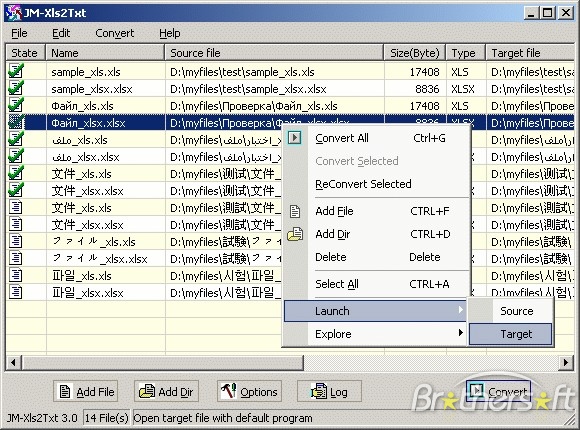This screenshot has height=430, width=580.
Task: Click the horizontal scrollbar thumb
Action: 163,362
